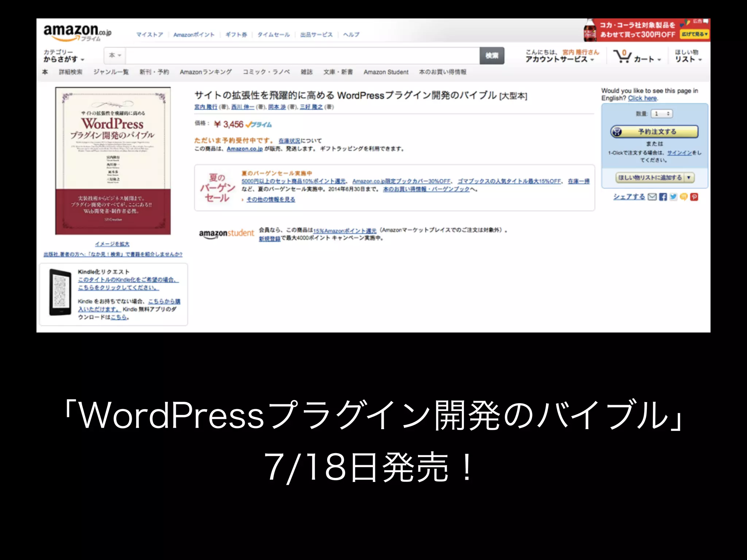Click the orange share icon beside Twitter
This screenshot has width=747, height=560.
(684, 197)
